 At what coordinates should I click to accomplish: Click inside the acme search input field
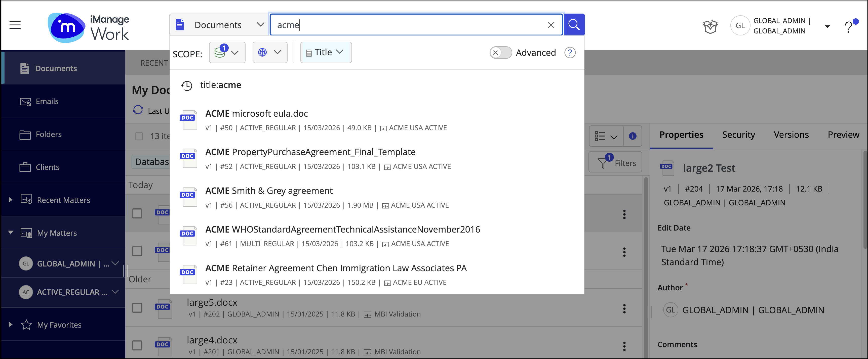point(404,25)
